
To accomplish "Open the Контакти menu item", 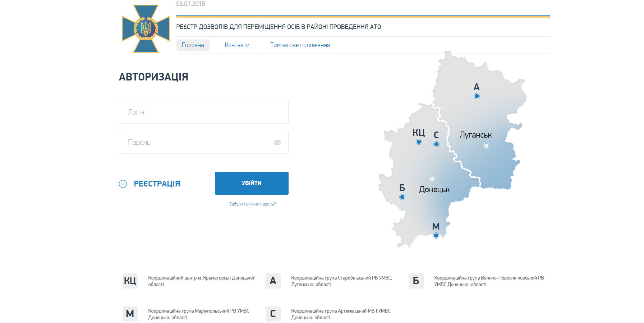I will tap(237, 45).
